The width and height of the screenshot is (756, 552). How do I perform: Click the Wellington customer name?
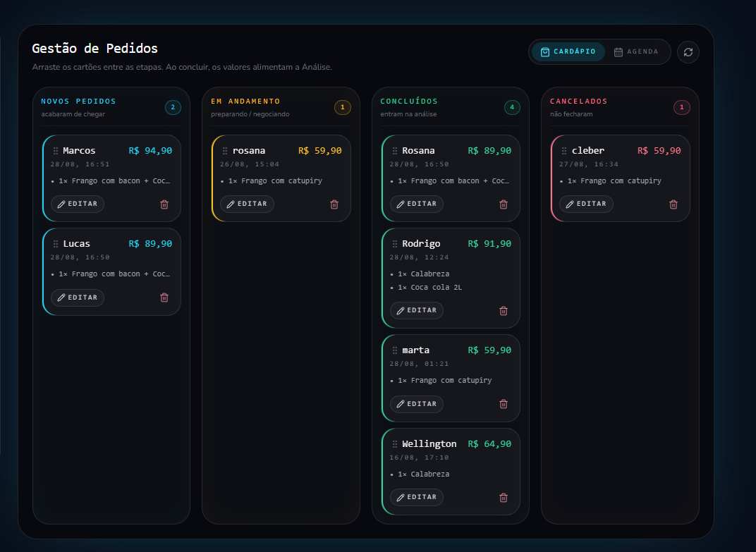click(429, 444)
